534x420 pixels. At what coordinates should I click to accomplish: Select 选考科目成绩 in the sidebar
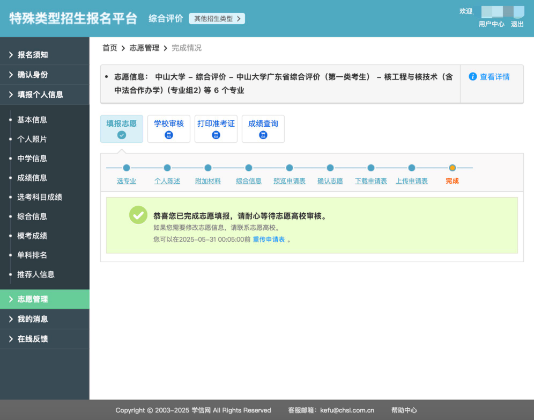pos(40,197)
